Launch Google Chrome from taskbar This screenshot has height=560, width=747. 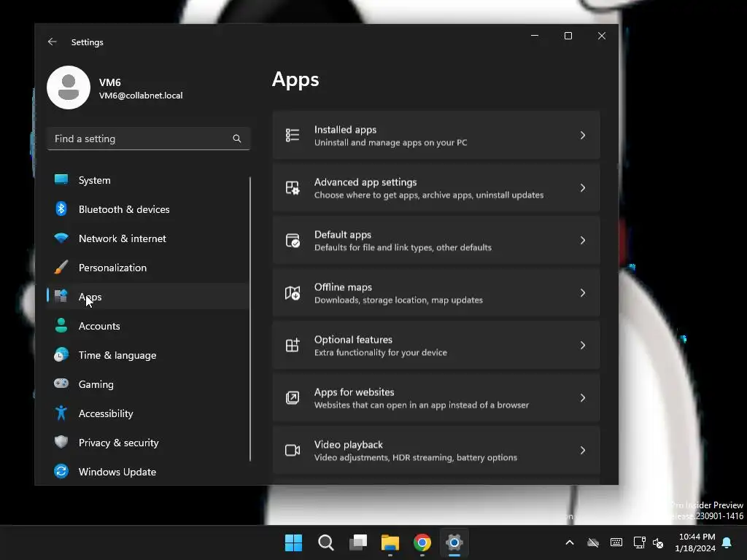coord(422,542)
